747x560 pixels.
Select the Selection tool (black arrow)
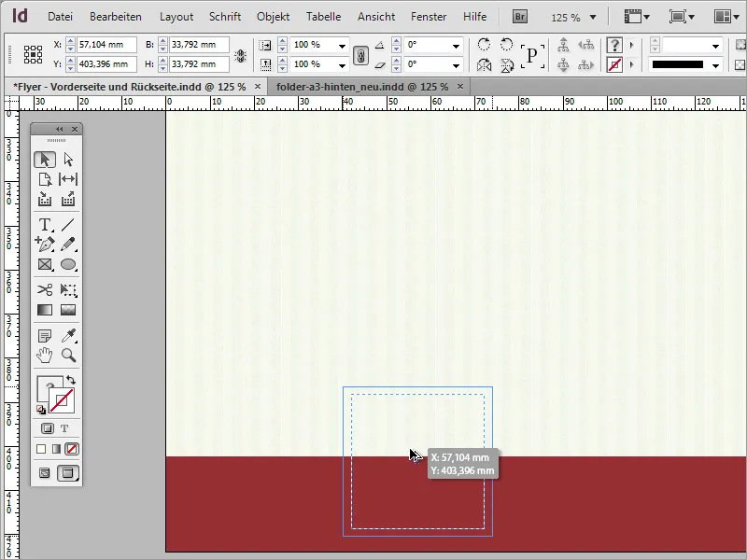click(x=45, y=160)
